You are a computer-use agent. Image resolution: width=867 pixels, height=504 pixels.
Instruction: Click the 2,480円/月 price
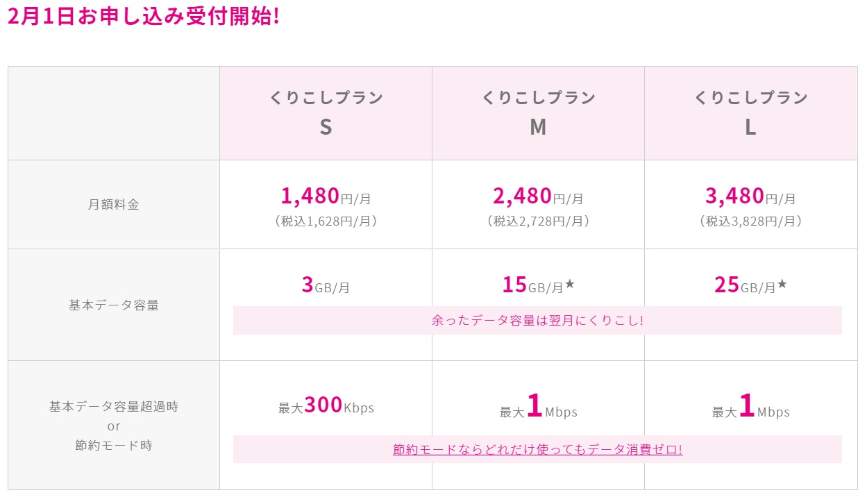538,196
